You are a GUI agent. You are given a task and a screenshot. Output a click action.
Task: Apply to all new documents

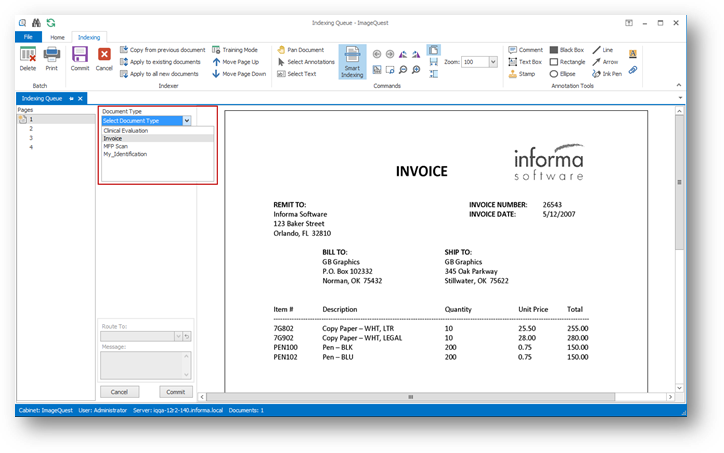(159, 74)
